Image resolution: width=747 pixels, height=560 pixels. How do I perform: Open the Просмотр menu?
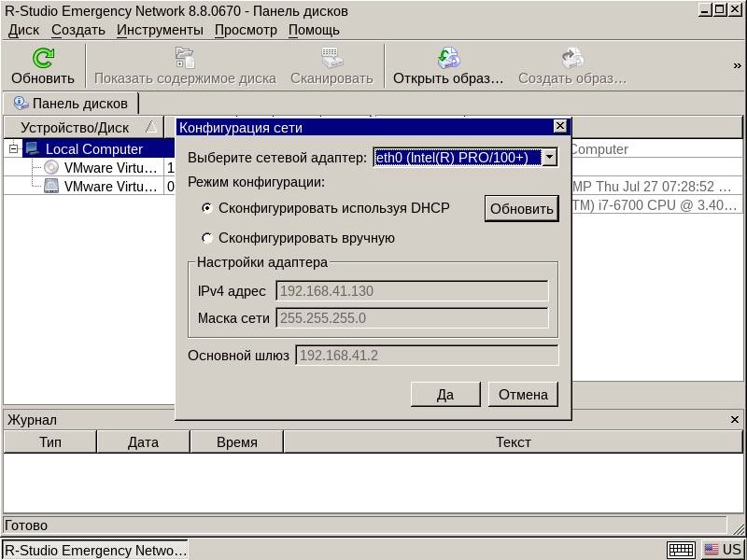coord(246,30)
